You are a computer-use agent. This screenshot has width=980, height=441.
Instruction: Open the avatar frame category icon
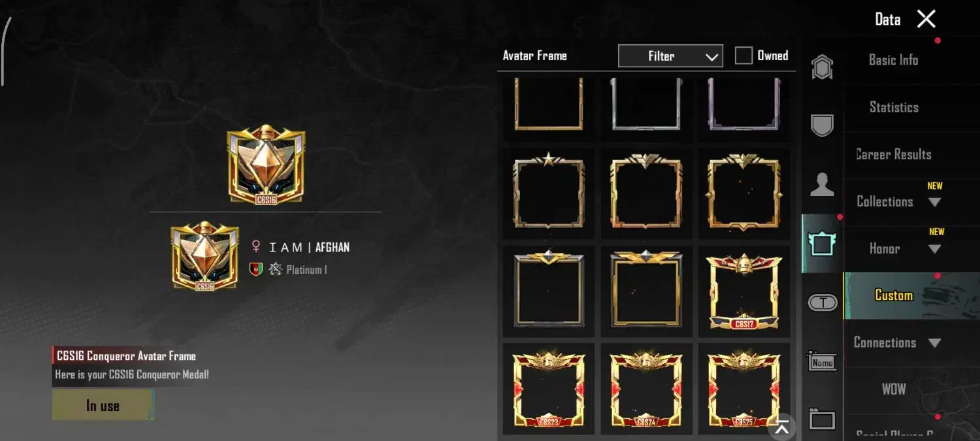[x=822, y=244]
